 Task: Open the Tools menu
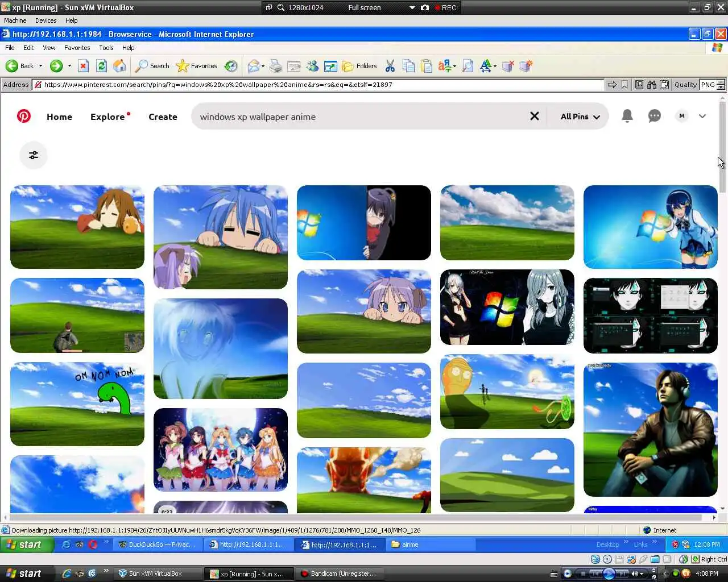click(x=106, y=48)
